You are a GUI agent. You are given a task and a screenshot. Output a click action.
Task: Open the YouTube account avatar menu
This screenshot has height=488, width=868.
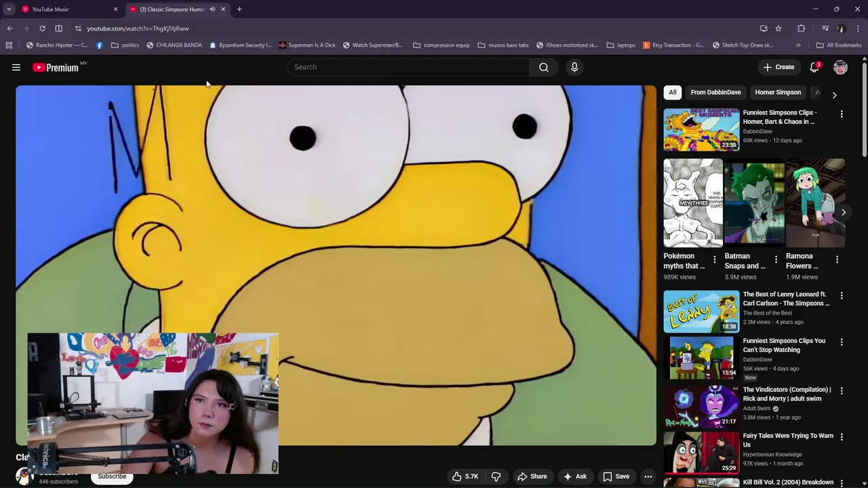pos(840,67)
